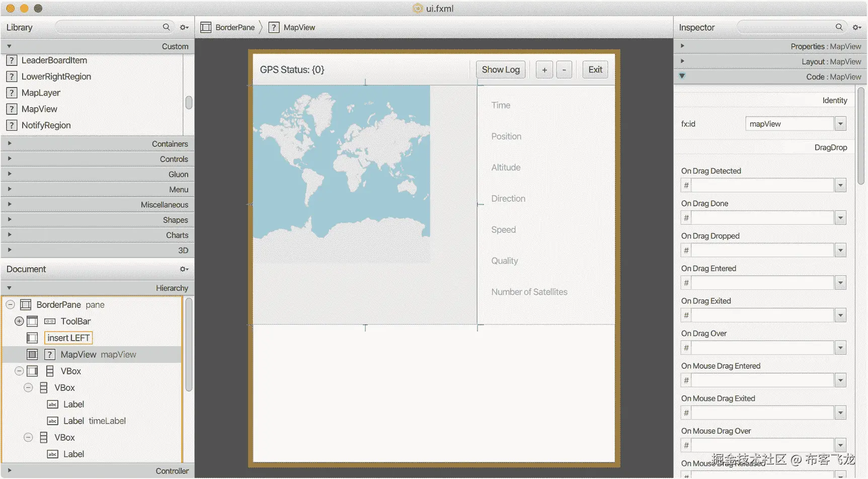Click the minus zoom button in toolbar
The height and width of the screenshot is (479, 868).
coord(564,69)
